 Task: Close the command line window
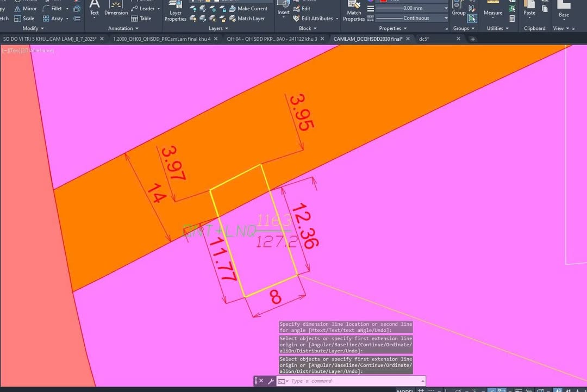[x=261, y=381]
